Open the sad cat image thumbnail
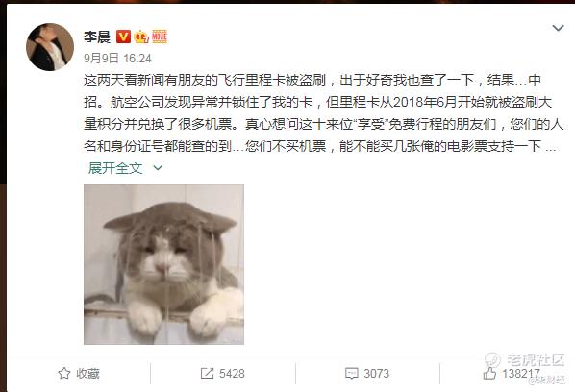575x392 pixels. coord(163,264)
